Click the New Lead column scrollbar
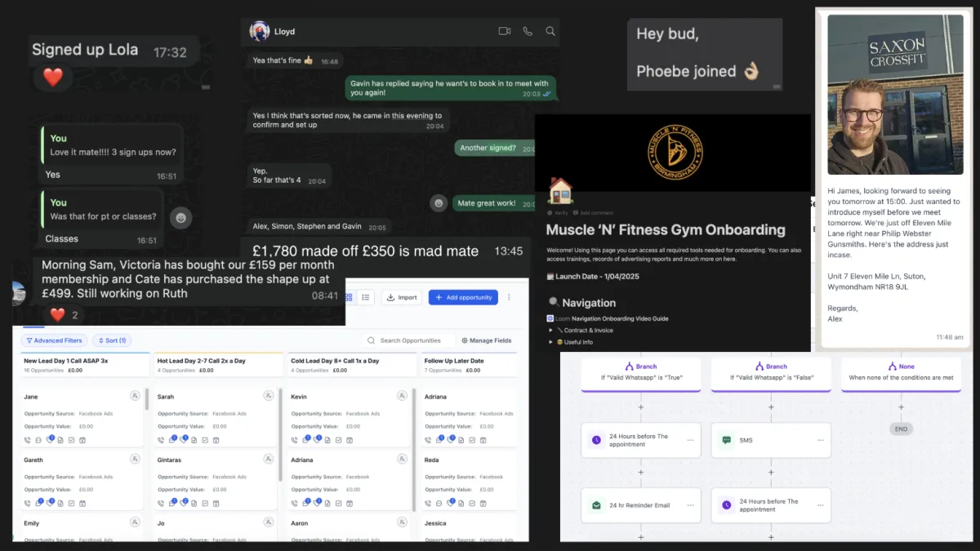 coord(147,400)
